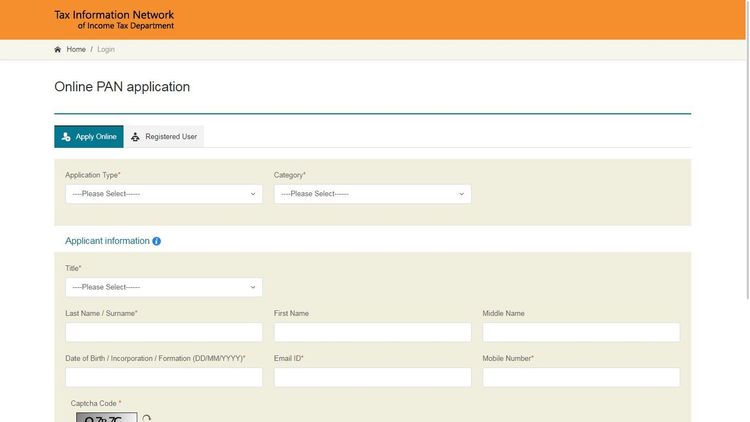Screen dimensions: 750x422
Task: Open the Application Type dropdown
Action: pos(163,194)
